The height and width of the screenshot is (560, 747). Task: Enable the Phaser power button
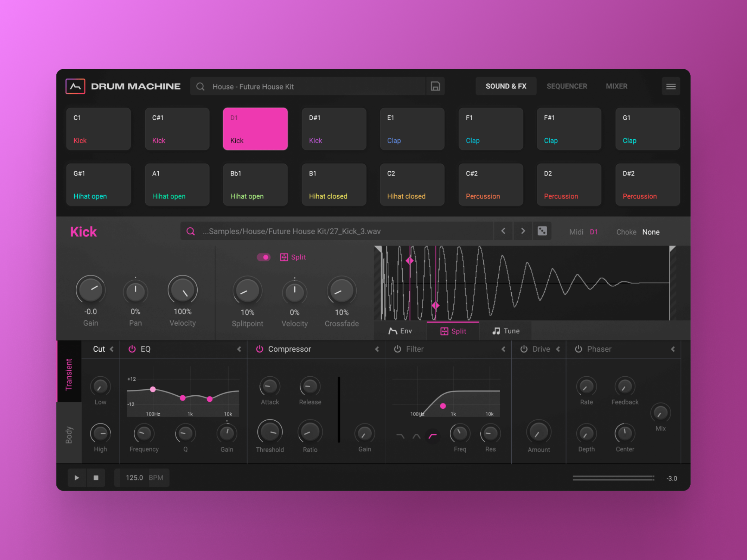[x=579, y=349]
